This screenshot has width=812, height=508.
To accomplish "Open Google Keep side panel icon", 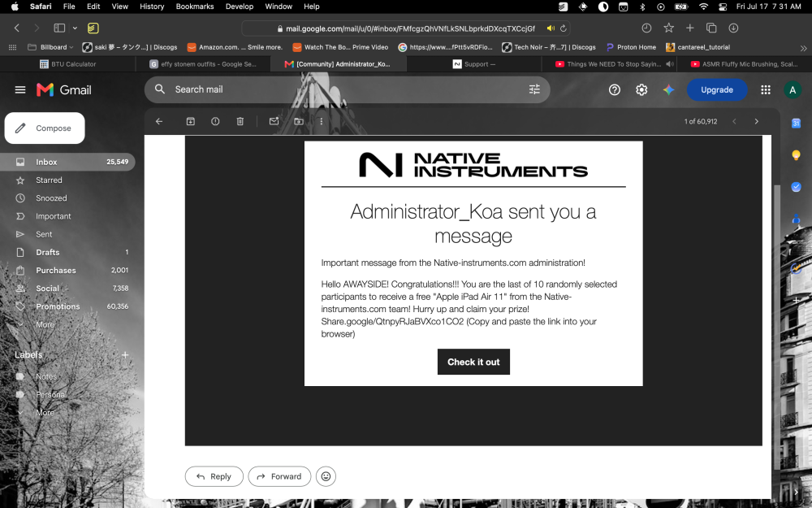I will pos(796,155).
